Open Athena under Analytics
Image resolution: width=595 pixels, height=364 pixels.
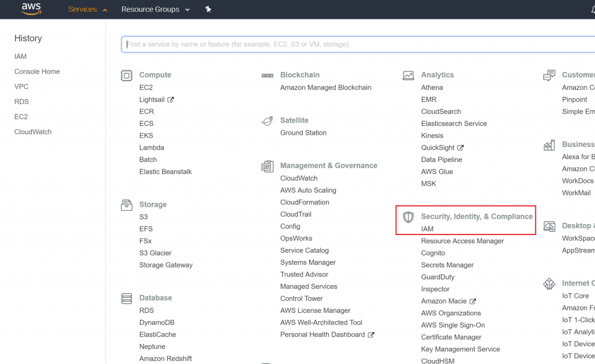(x=432, y=87)
